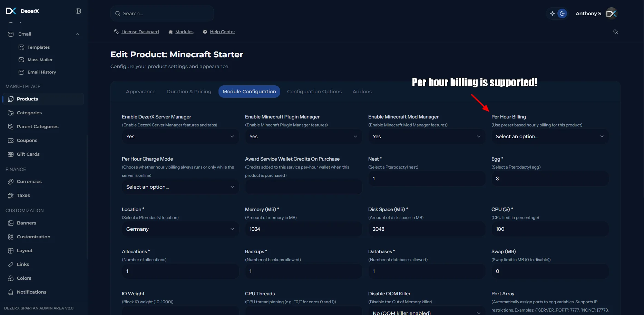Click the Gift Cards icon
This screenshot has width=644, height=315.
coord(11,154)
